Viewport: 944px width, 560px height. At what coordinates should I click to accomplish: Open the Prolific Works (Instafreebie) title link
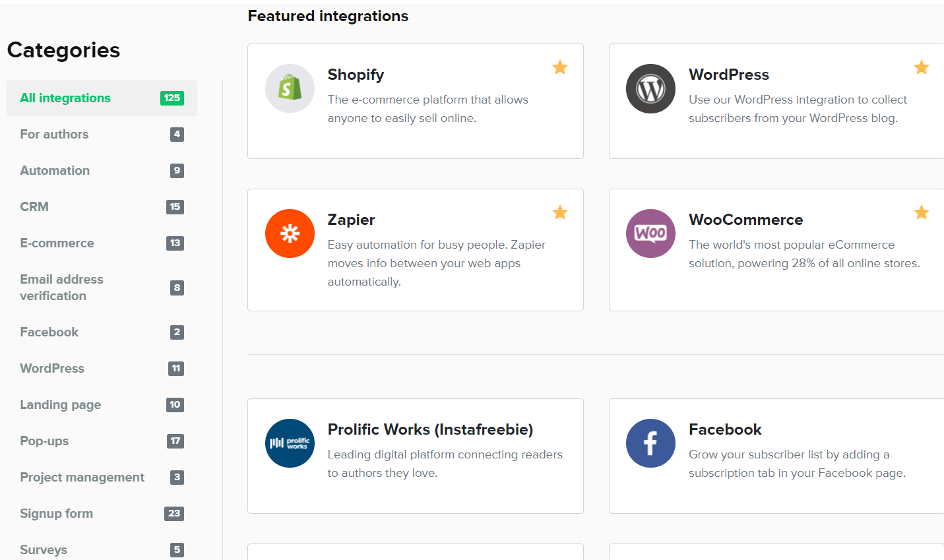430,429
